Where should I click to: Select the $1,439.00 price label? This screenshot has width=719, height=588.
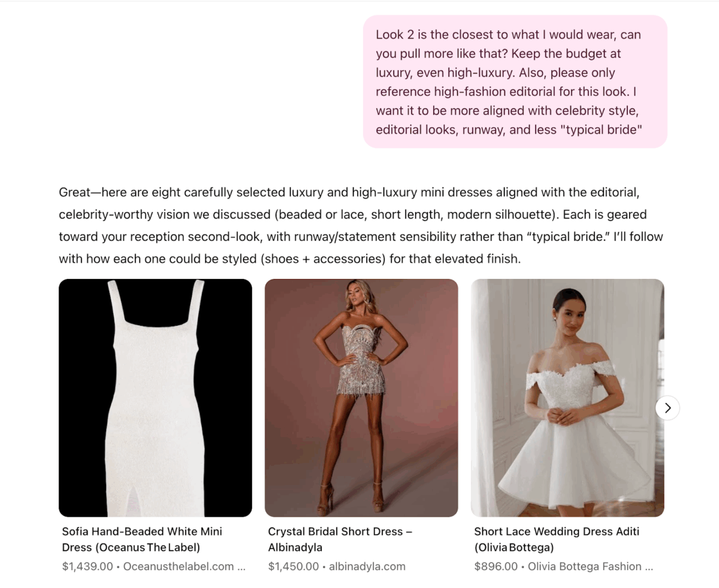pos(87,566)
